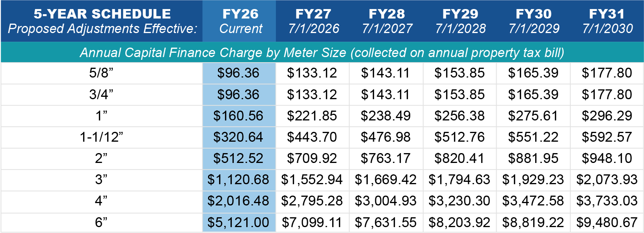The width and height of the screenshot is (644, 233).
Task: Click the $160.56 current charge cell
Action: click(238, 116)
